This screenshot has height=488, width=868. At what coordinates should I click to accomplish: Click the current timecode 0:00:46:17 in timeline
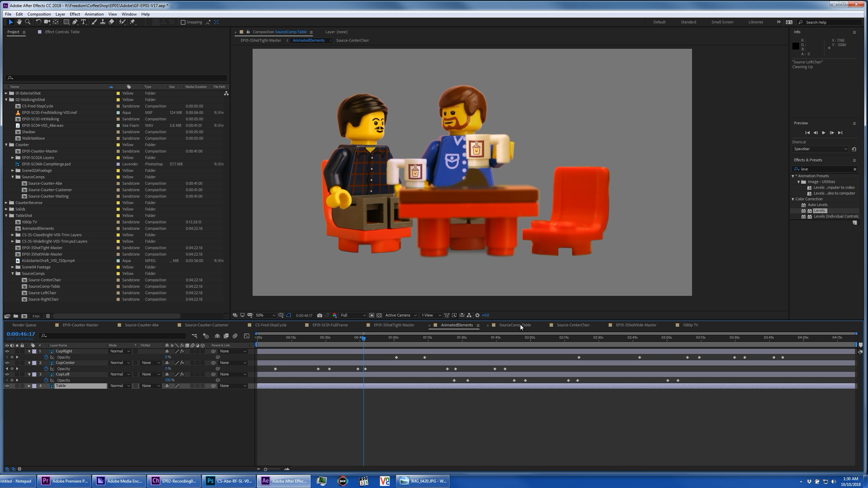point(21,334)
